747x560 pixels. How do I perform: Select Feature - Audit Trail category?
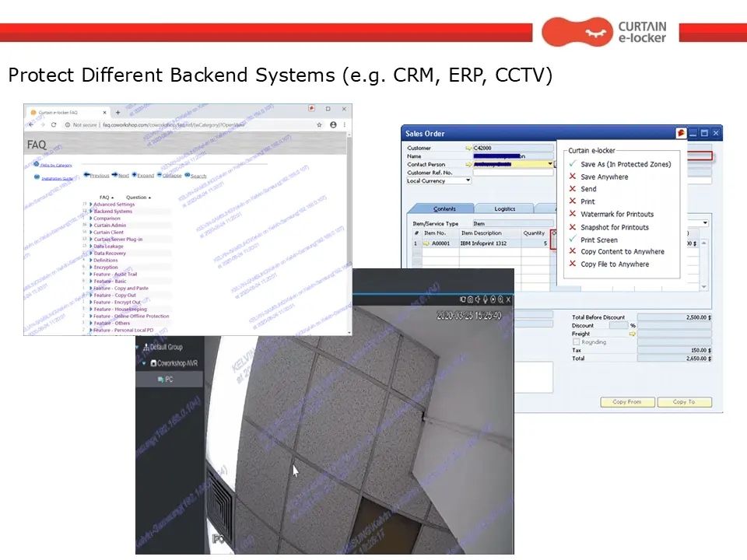pyautogui.click(x=115, y=275)
